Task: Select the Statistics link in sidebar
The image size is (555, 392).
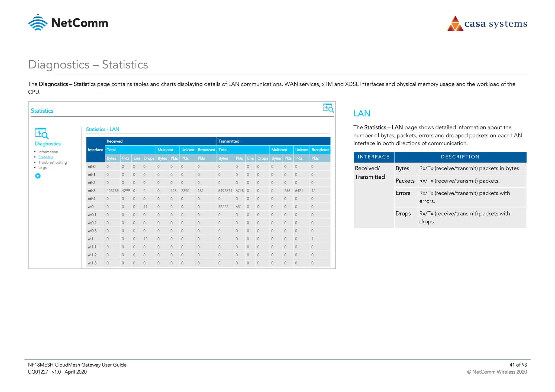Action: point(46,157)
